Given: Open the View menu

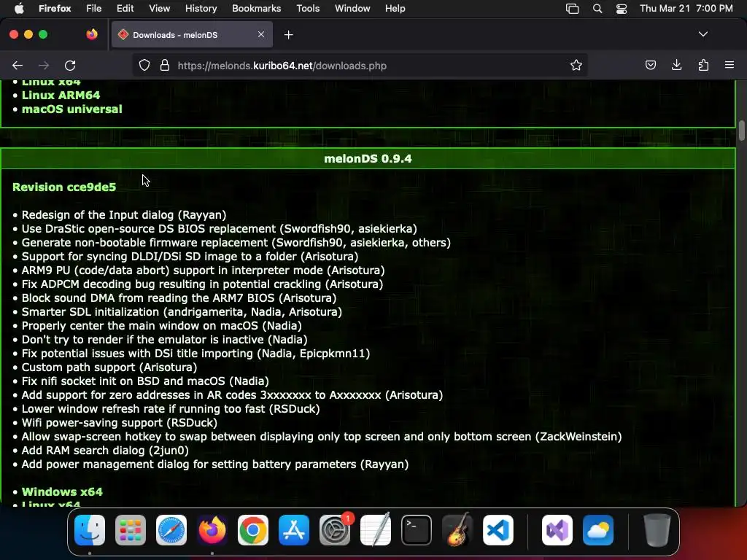Looking at the screenshot, I should (159, 8).
